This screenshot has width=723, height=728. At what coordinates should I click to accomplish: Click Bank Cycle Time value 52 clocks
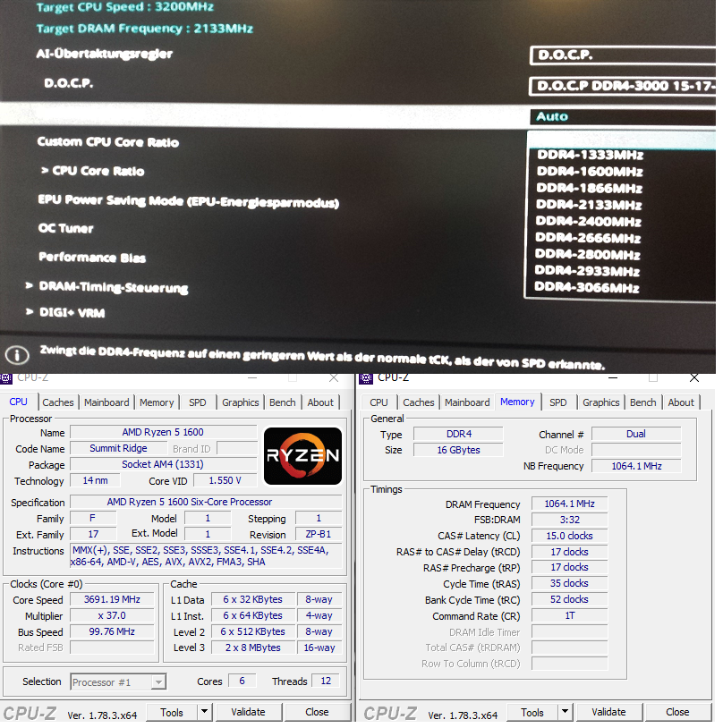tap(569, 599)
